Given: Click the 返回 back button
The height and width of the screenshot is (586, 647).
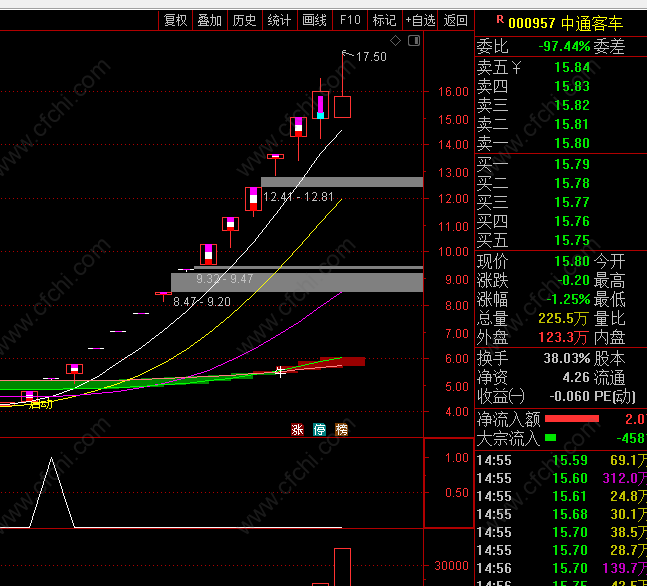Looking at the screenshot, I should coord(456,20).
